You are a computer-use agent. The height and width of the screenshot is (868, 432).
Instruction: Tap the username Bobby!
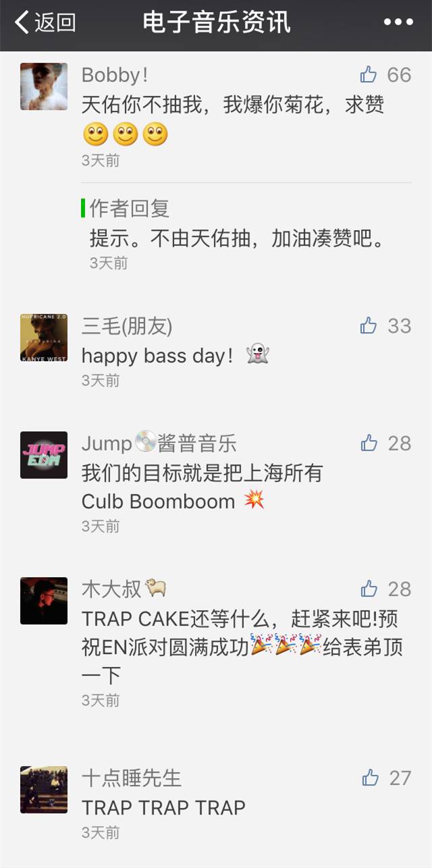(115, 74)
